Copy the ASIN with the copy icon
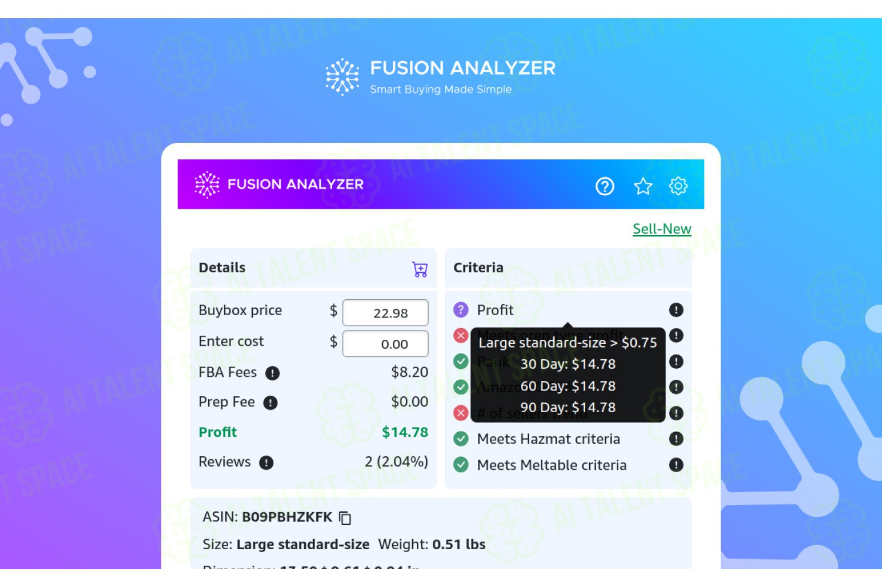 pos(345,518)
